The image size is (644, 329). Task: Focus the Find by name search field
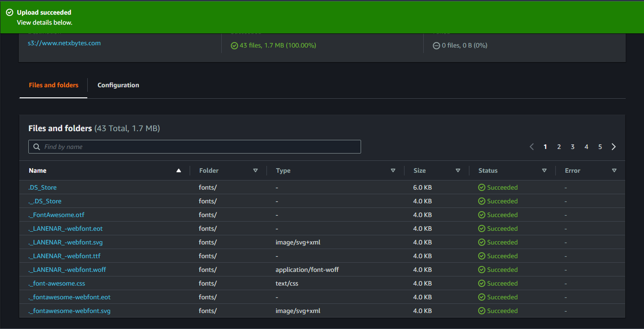[199, 147]
